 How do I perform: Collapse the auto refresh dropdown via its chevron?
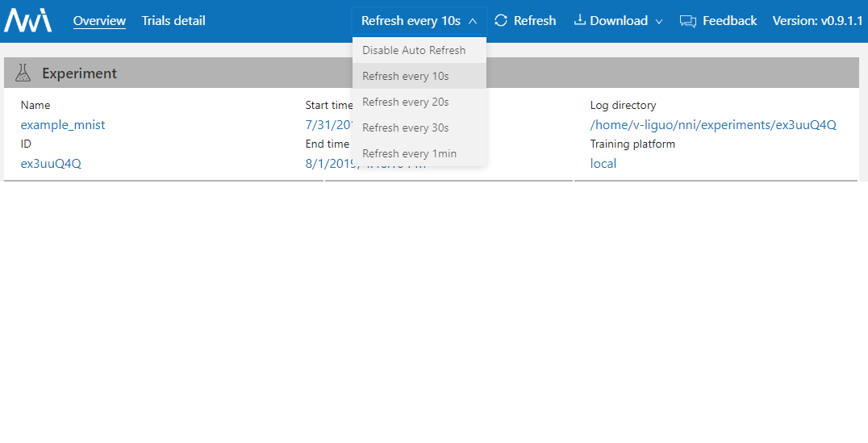click(473, 21)
